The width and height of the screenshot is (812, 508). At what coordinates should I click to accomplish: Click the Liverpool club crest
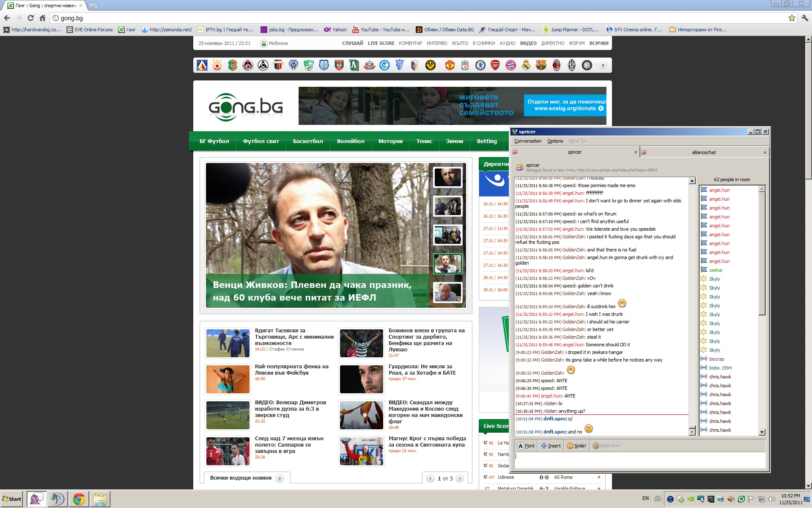(465, 66)
